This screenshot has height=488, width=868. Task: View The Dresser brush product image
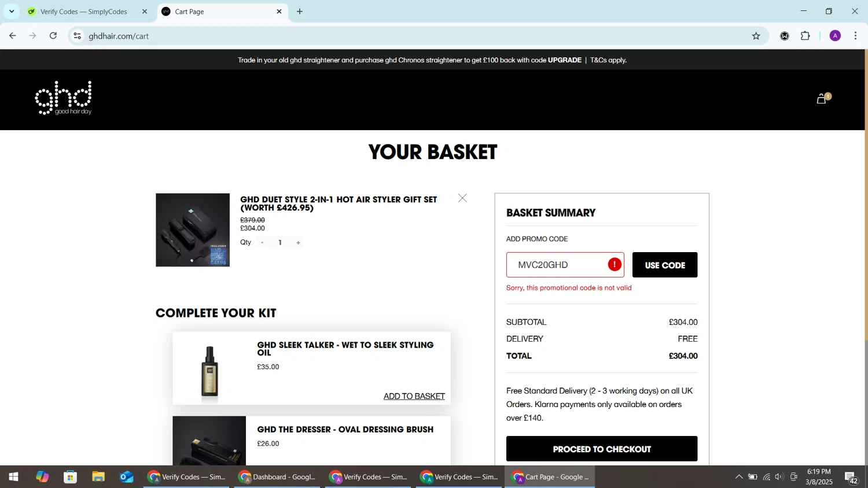pyautogui.click(x=209, y=441)
